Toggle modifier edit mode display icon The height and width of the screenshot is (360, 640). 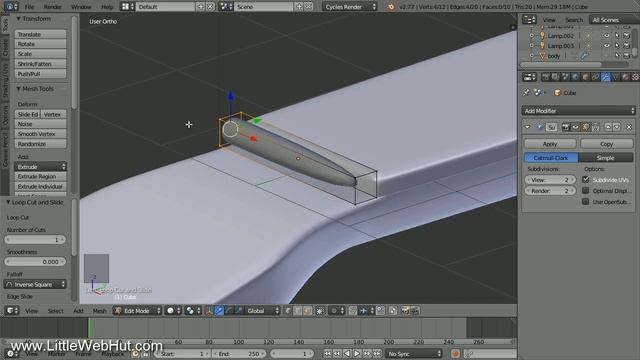pyautogui.click(x=586, y=127)
